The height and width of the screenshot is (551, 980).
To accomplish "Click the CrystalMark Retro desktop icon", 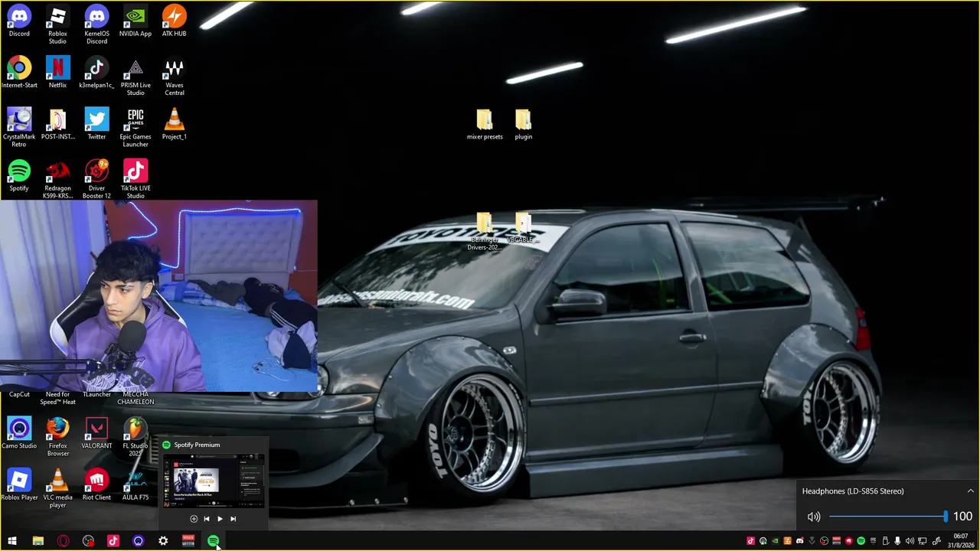I will click(19, 128).
